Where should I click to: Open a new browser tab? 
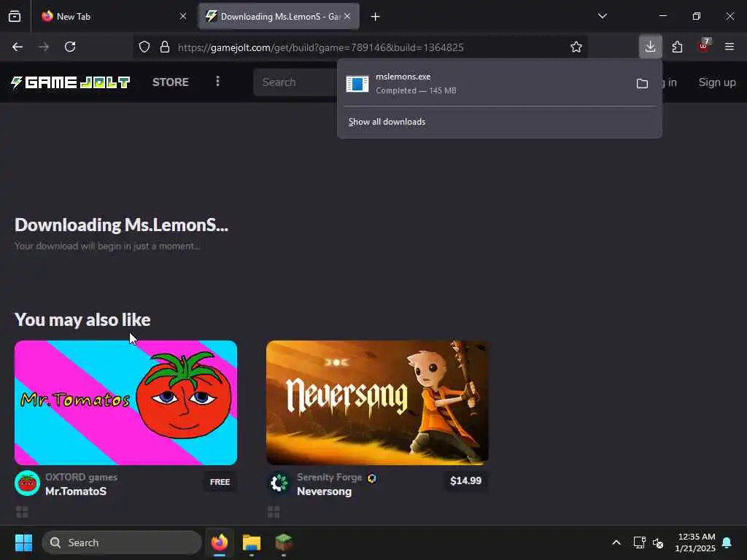pos(375,17)
